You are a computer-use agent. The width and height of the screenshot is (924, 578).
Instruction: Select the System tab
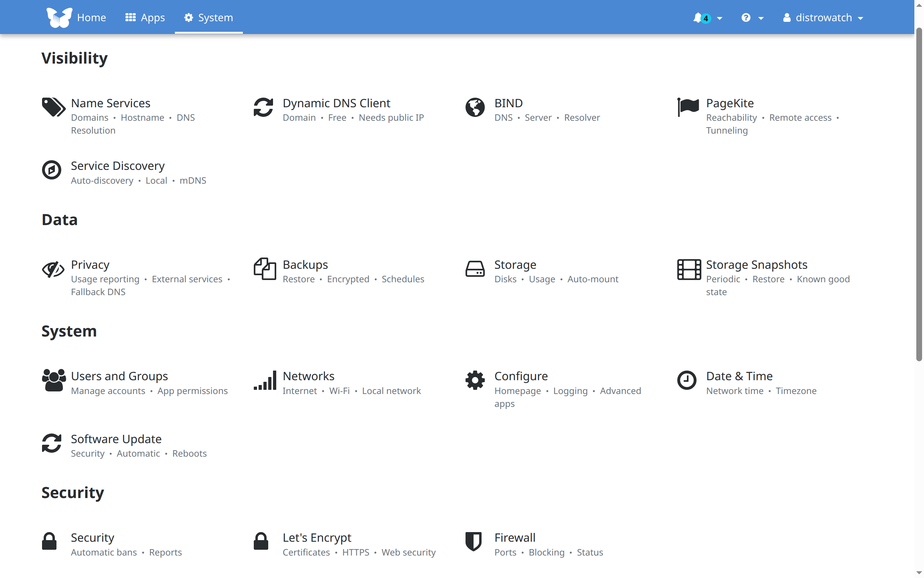[x=209, y=18]
